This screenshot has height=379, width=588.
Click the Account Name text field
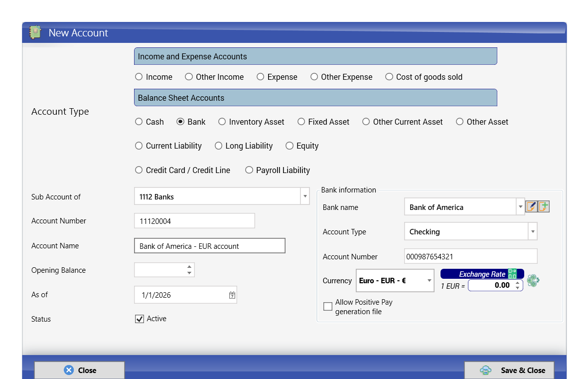pyautogui.click(x=210, y=246)
